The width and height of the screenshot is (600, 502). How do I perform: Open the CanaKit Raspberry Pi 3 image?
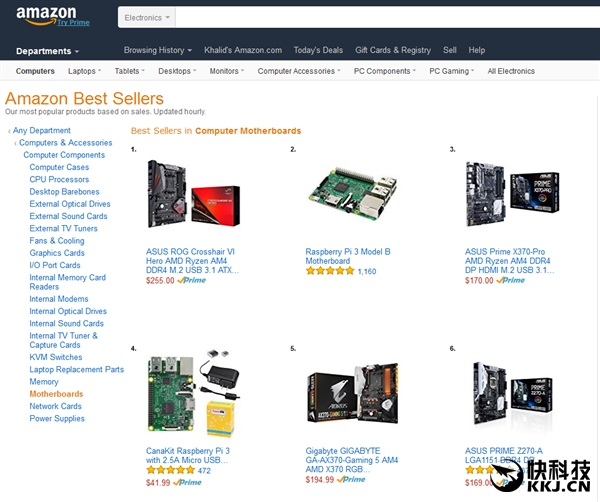click(194, 393)
